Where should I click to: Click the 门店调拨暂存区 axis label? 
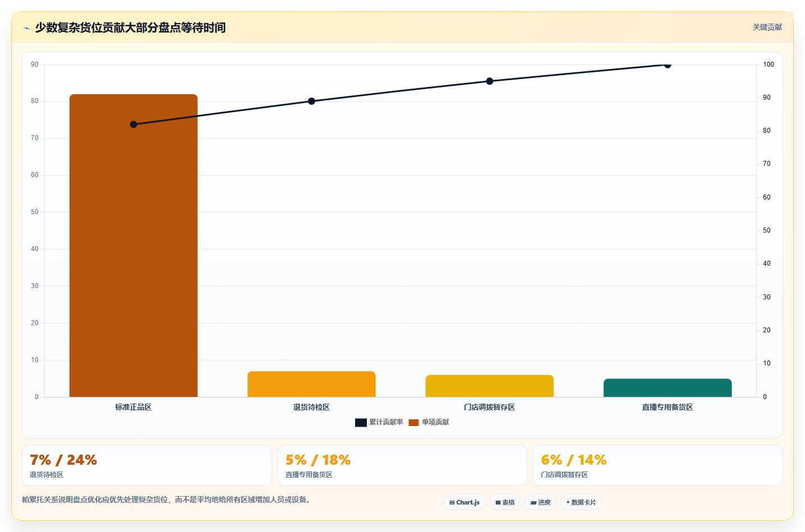pos(490,407)
